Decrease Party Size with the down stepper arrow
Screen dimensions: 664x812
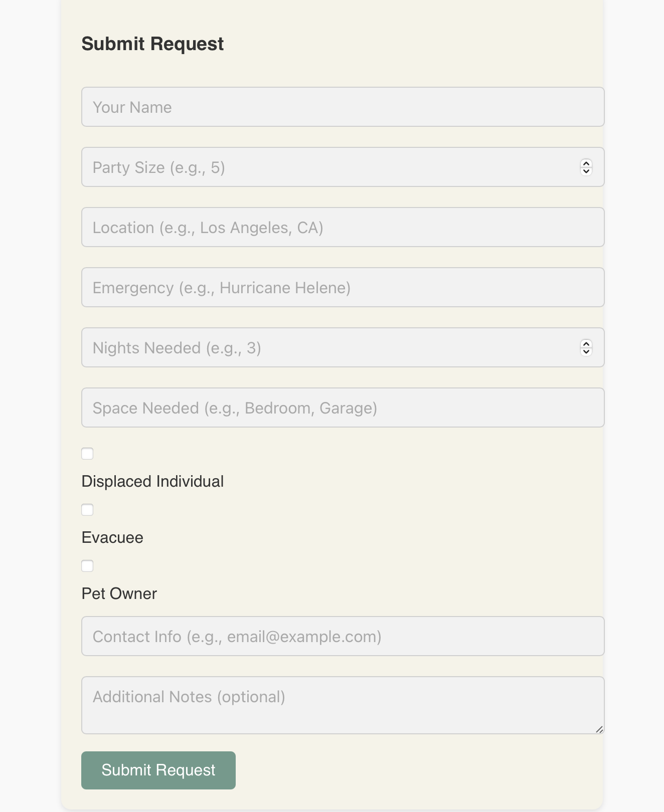point(586,171)
